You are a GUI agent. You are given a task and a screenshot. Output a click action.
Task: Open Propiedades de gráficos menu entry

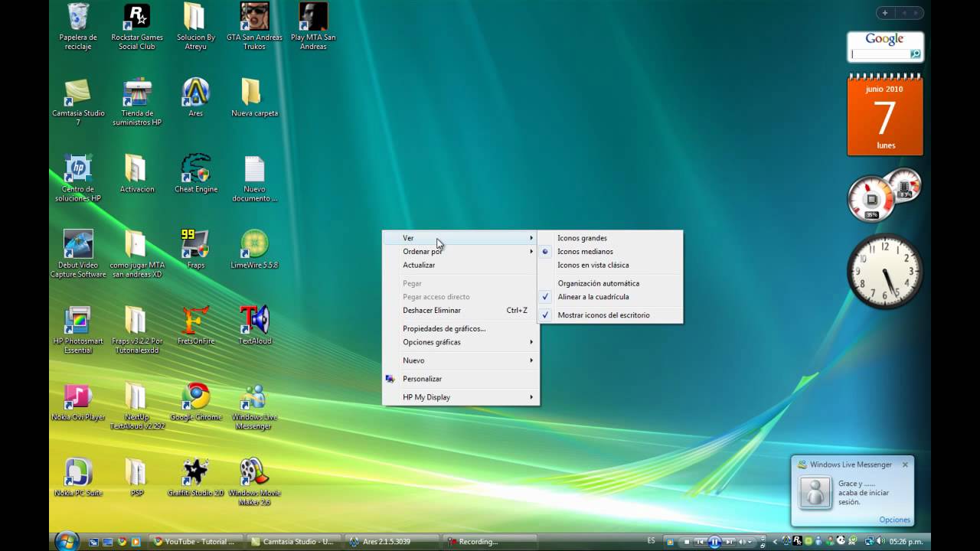461,328
